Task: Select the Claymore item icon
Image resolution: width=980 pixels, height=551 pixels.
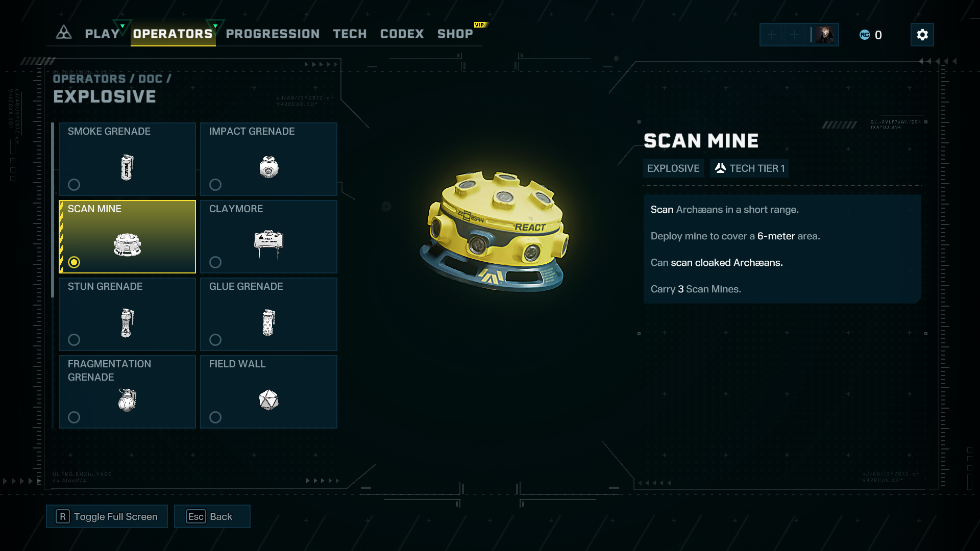Action: point(268,244)
